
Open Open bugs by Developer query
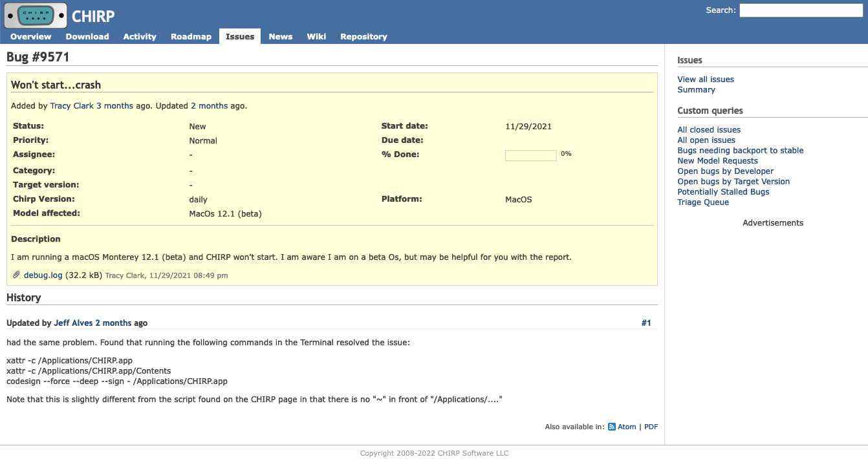tap(725, 171)
